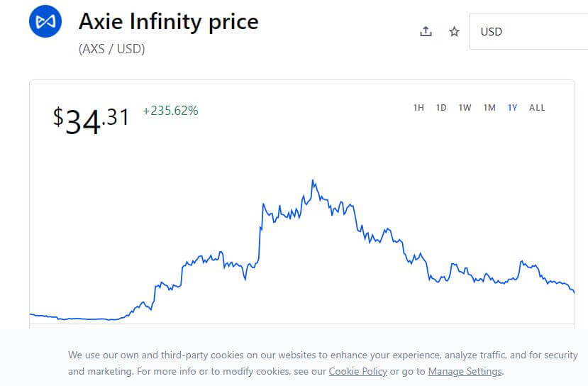Switch chart to 1H range
Screen dimensions: 588x386
418,108
